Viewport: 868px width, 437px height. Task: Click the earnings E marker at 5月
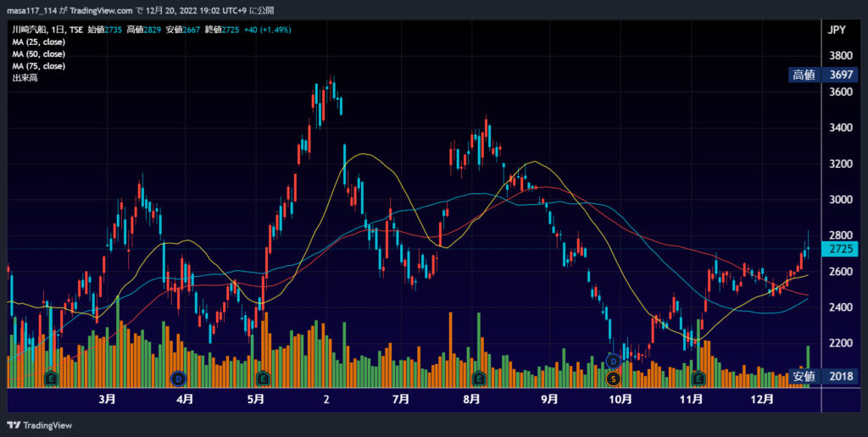coord(263,379)
